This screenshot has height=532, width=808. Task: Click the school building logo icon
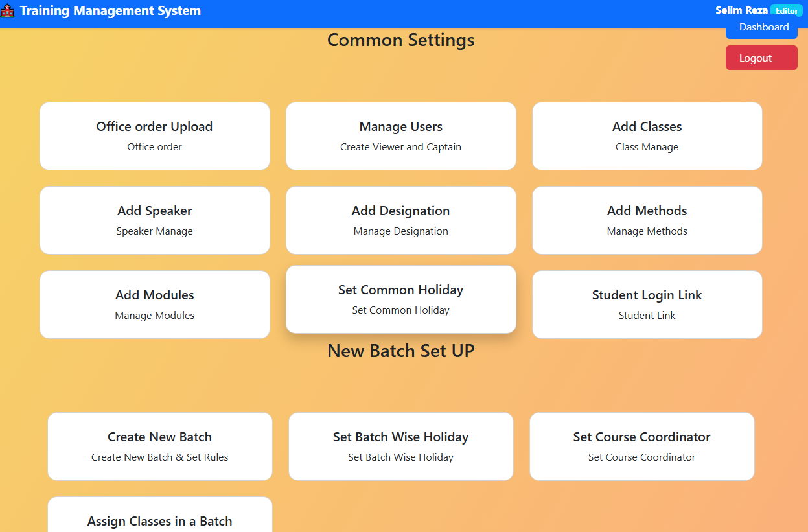tap(8, 10)
